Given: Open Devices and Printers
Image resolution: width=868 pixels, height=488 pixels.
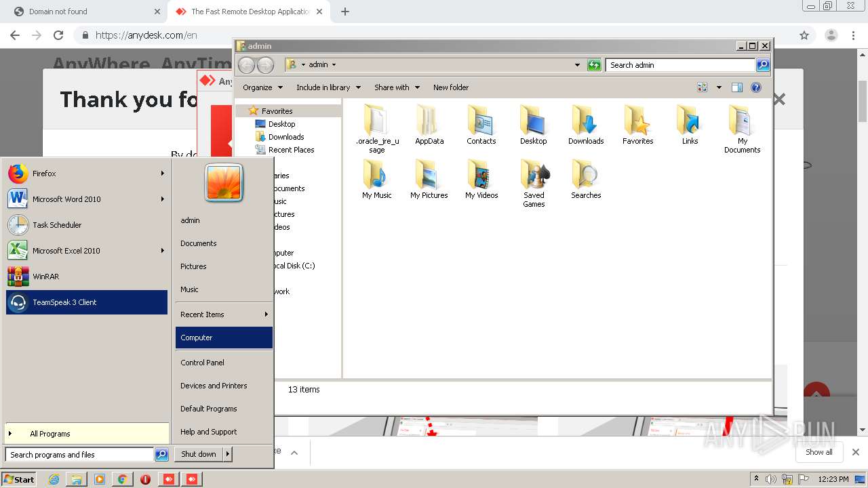Looking at the screenshot, I should (224, 386).
